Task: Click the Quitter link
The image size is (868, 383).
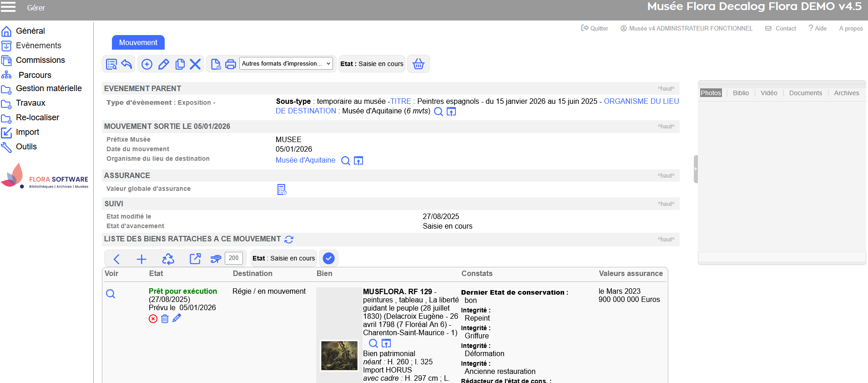Action: [x=595, y=28]
